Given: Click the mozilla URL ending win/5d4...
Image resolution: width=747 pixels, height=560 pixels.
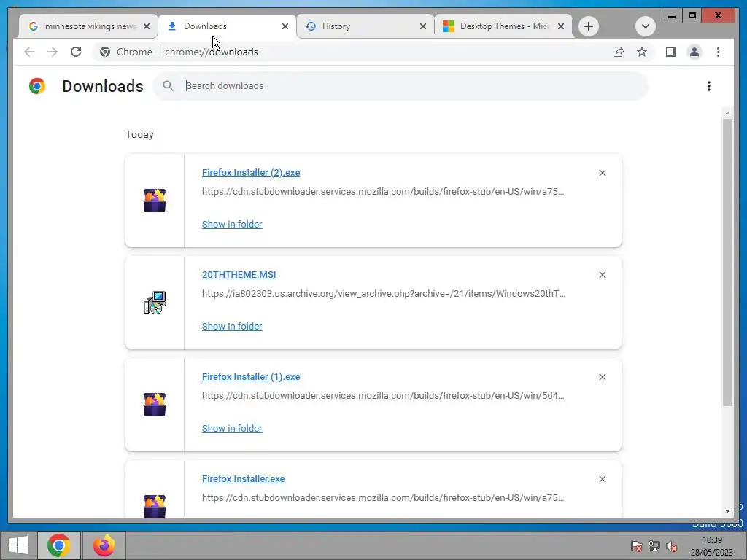Looking at the screenshot, I should [383, 395].
